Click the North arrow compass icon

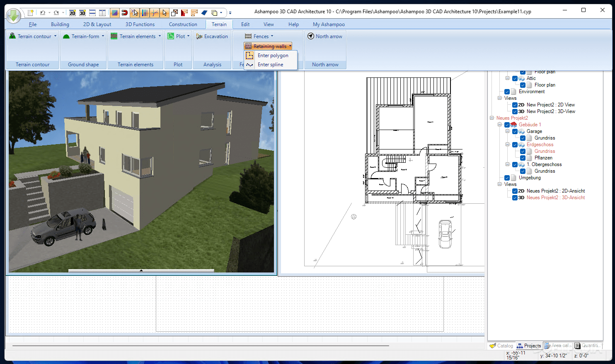(x=311, y=36)
